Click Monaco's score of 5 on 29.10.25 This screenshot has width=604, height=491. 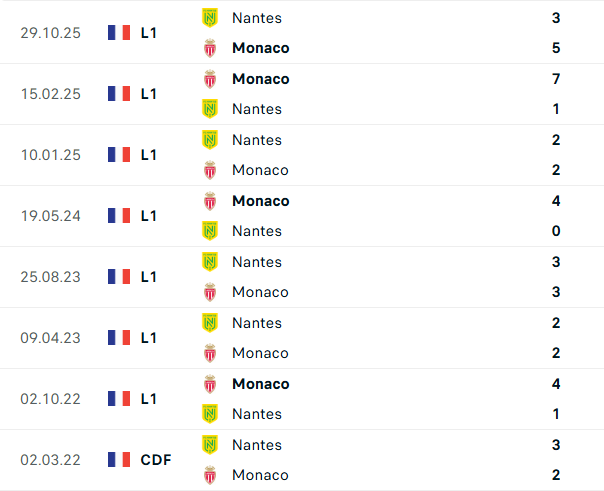(556, 48)
